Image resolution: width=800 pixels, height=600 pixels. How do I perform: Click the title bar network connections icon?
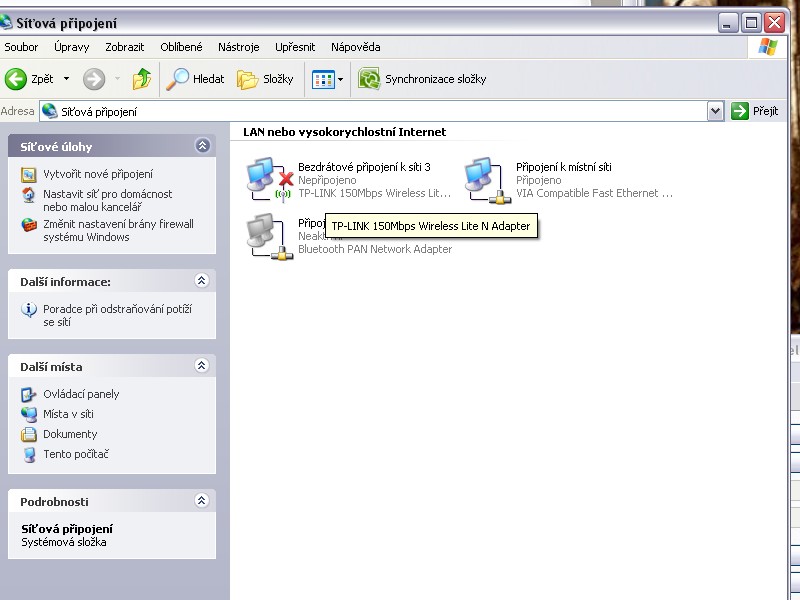[5, 22]
